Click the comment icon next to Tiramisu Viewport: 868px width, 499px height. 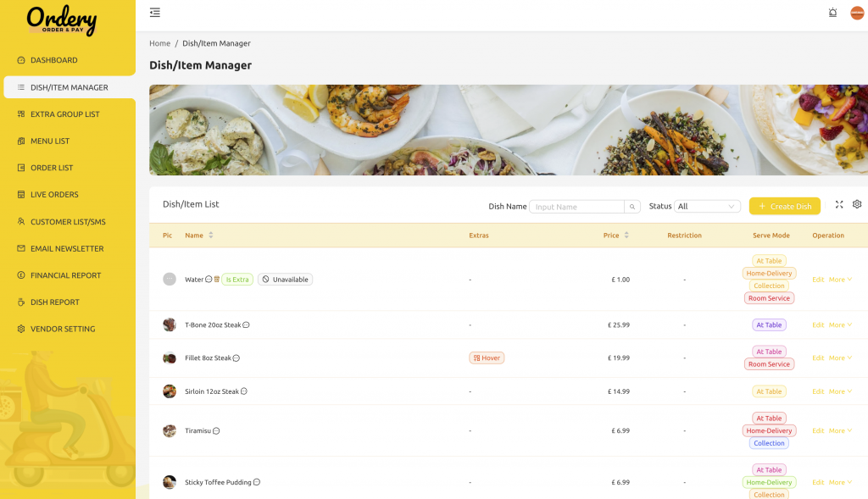[x=216, y=431]
